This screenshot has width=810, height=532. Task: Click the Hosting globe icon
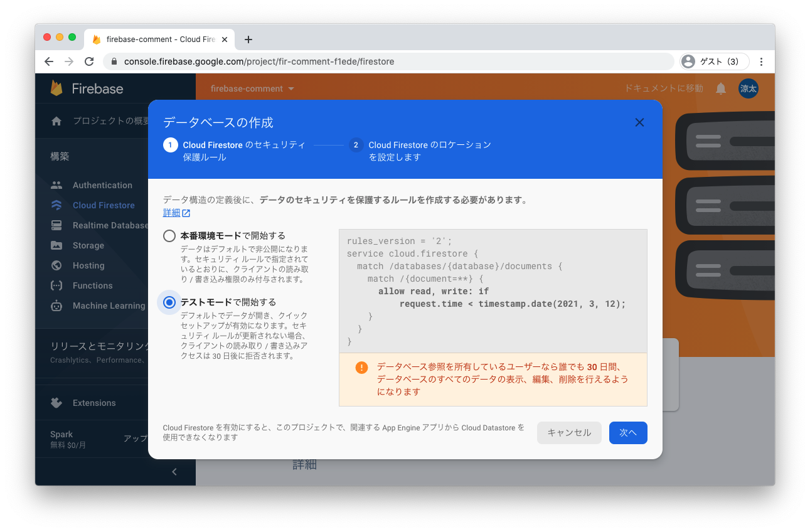pos(56,265)
